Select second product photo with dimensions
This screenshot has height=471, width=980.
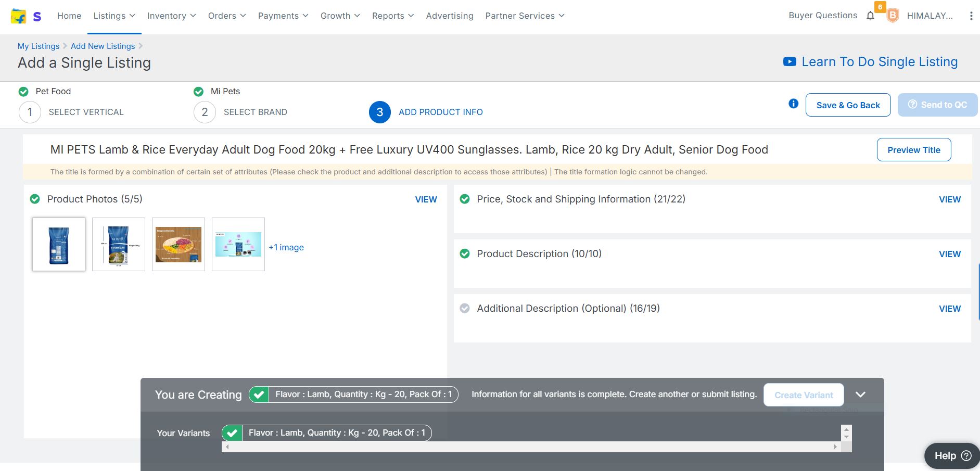(119, 245)
